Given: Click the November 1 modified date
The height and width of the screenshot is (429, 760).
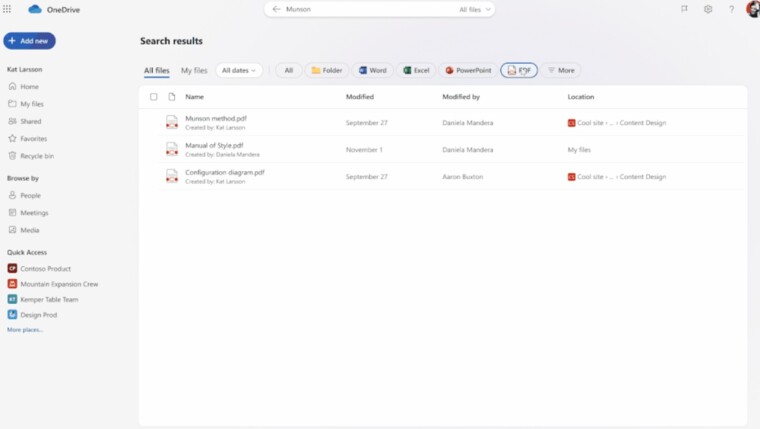Looking at the screenshot, I should pyautogui.click(x=364, y=150).
